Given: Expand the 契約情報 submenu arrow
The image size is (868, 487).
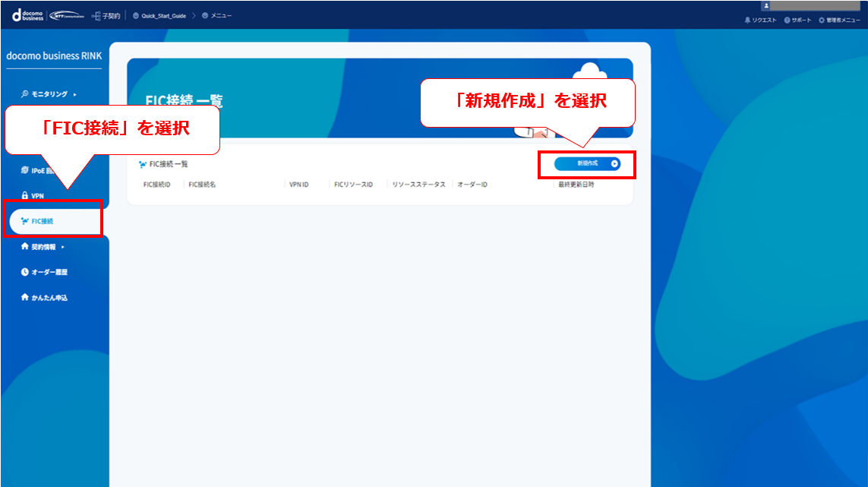Looking at the screenshot, I should [62, 247].
